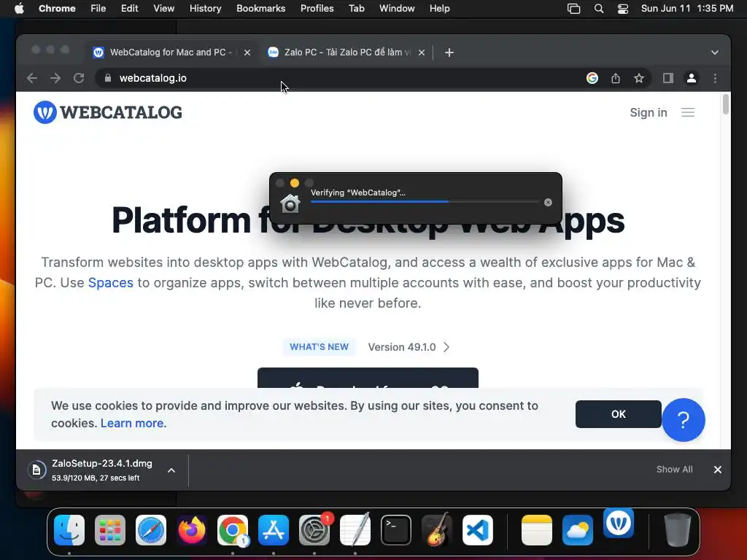Open the History menu
The width and height of the screenshot is (747, 560).
tap(205, 9)
